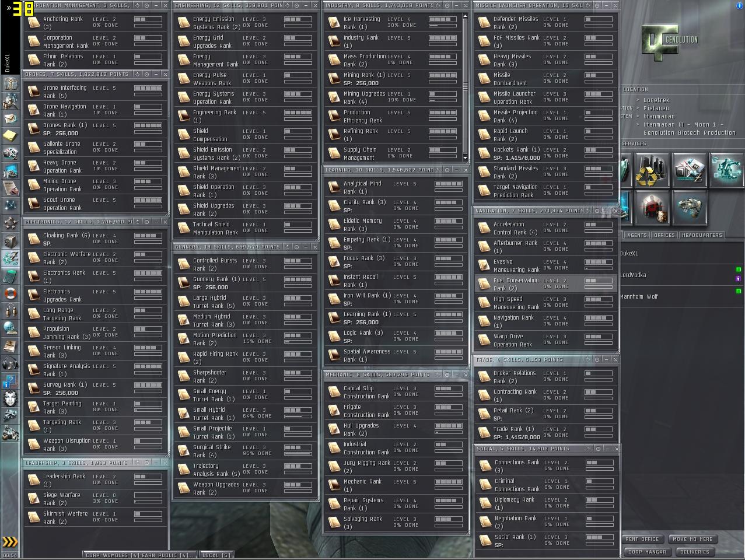The height and width of the screenshot is (560, 745).
Task: Open the blue info question-mark icon
Action: click(x=11, y=381)
